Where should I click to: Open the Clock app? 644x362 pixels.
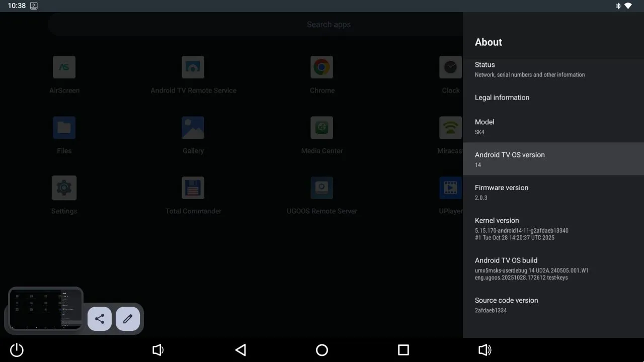click(449, 74)
